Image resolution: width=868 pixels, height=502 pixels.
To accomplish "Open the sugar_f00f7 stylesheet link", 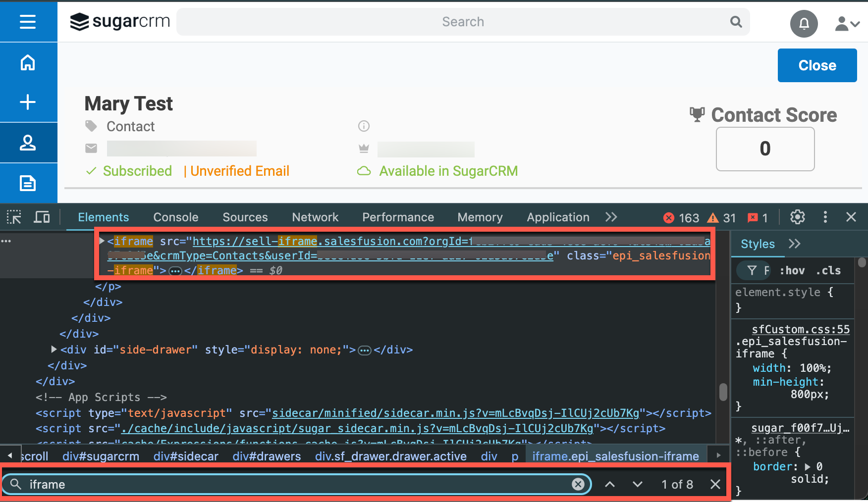I will 800,428.
